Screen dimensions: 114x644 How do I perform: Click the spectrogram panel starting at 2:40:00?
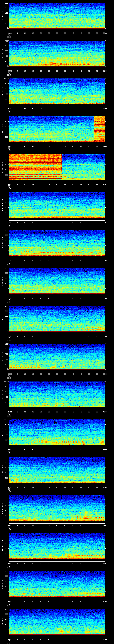click(57, 432)
